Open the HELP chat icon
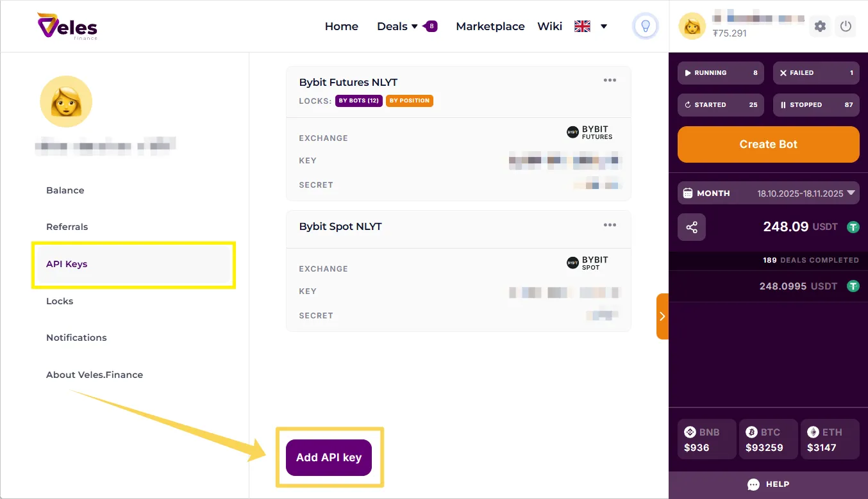 (768, 484)
